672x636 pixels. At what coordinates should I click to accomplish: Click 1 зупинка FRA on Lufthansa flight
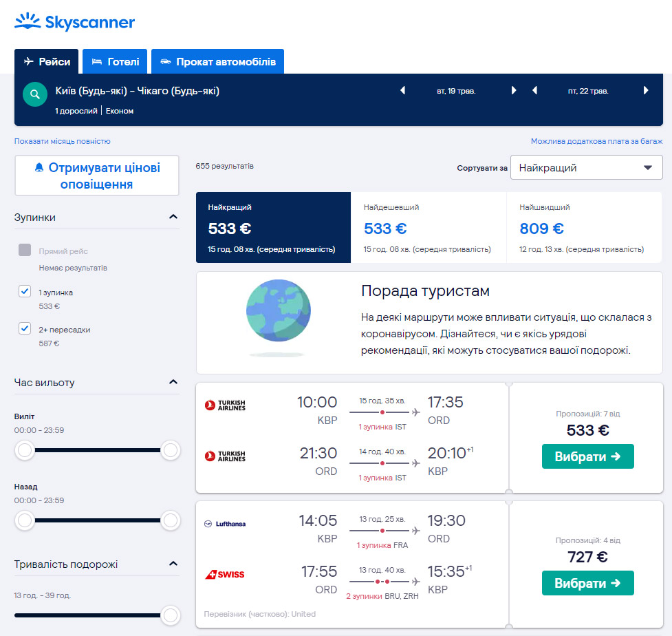[x=382, y=545]
